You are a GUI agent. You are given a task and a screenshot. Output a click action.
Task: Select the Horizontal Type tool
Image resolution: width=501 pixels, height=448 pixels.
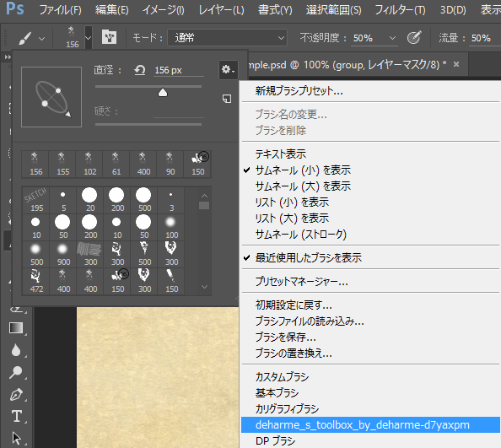(17, 416)
